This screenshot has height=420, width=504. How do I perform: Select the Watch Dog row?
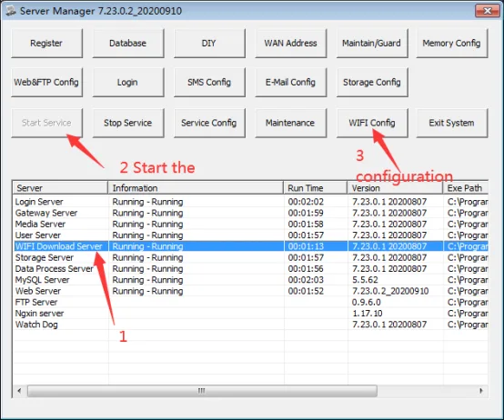click(x=250, y=325)
